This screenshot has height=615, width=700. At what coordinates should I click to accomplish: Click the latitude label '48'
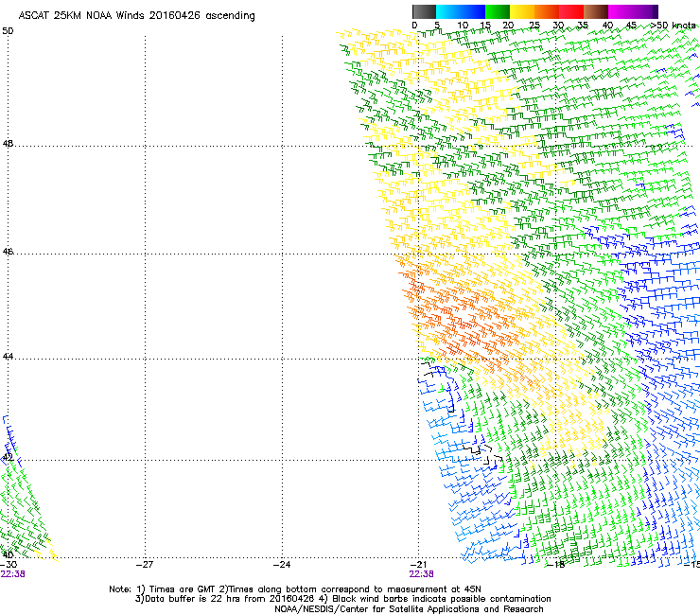[8, 144]
